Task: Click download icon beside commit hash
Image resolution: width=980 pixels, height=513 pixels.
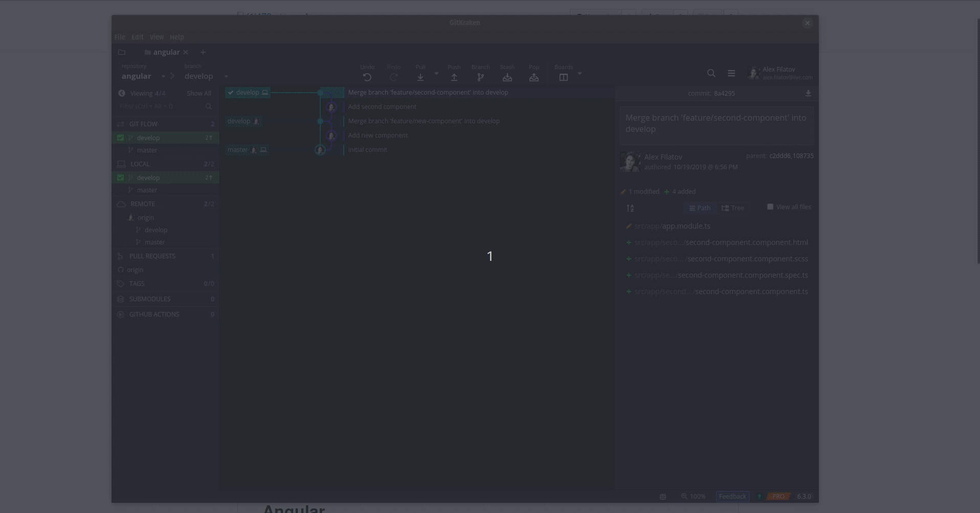Action: [808, 93]
